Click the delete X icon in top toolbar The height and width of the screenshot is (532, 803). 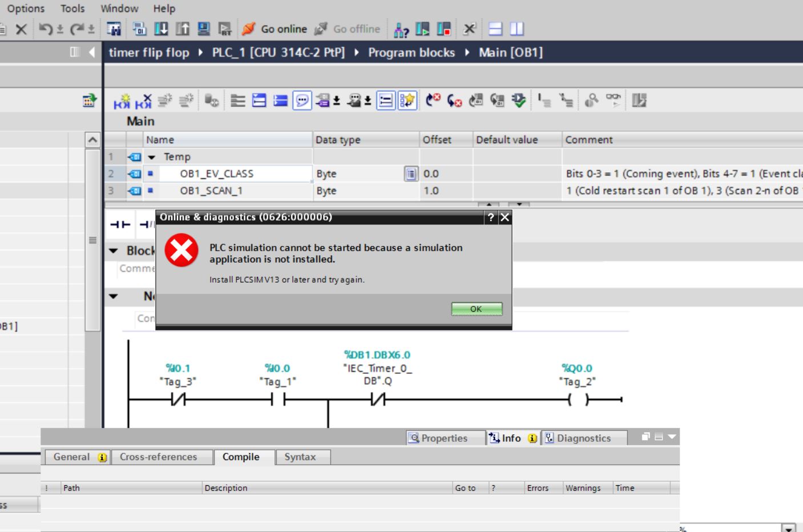[21, 29]
